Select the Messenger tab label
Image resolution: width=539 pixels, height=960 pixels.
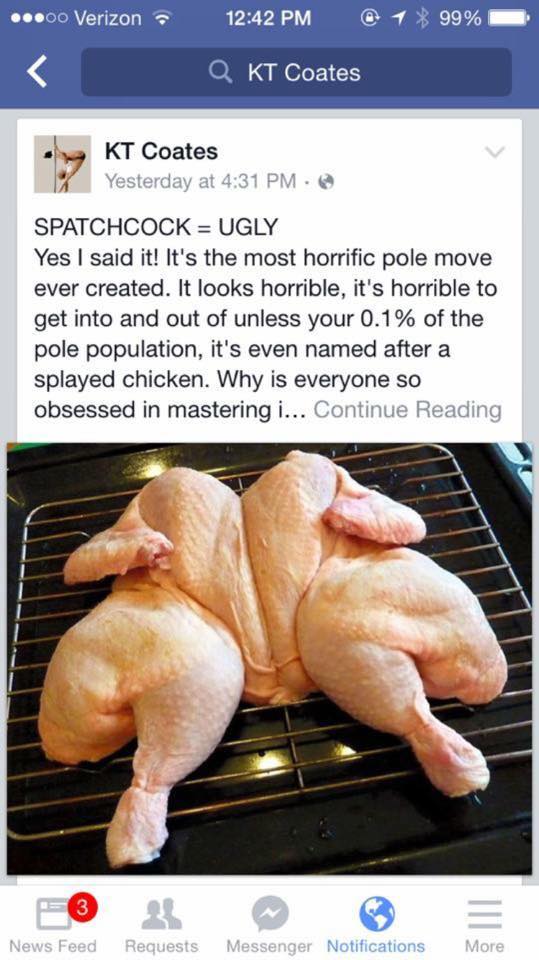point(270,946)
